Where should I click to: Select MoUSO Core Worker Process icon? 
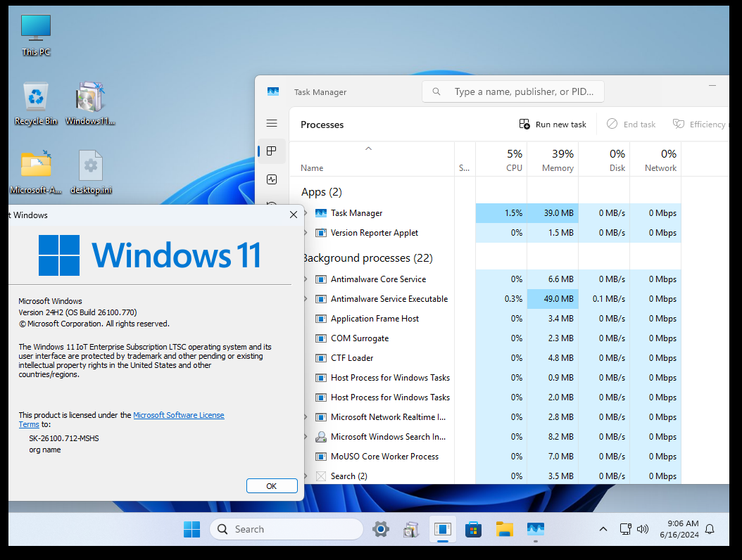[x=321, y=457]
